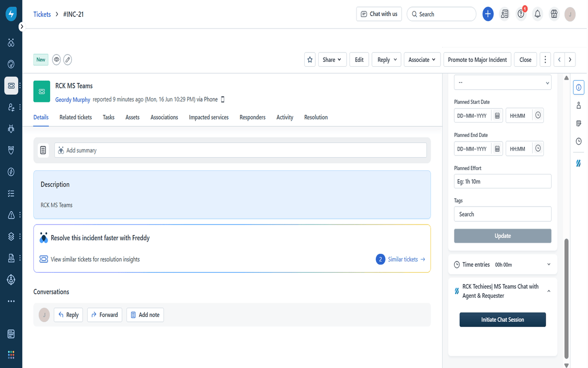This screenshot has height=368, width=588.
Task: Open the Alerts warning triangle icon
Action: [x=11, y=215]
